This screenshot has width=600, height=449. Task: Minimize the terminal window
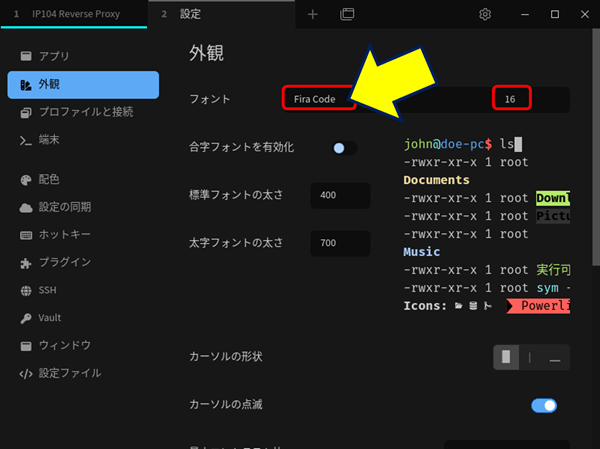tap(525, 15)
